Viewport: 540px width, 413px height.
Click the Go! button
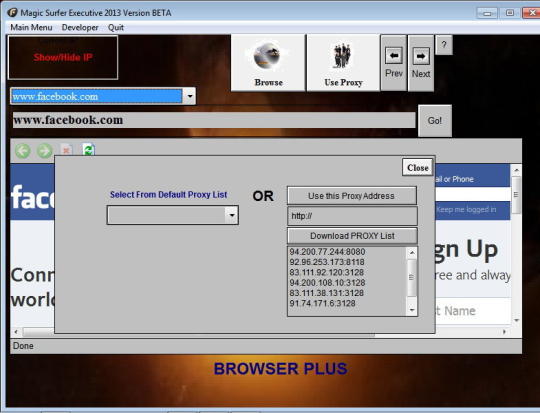435,121
